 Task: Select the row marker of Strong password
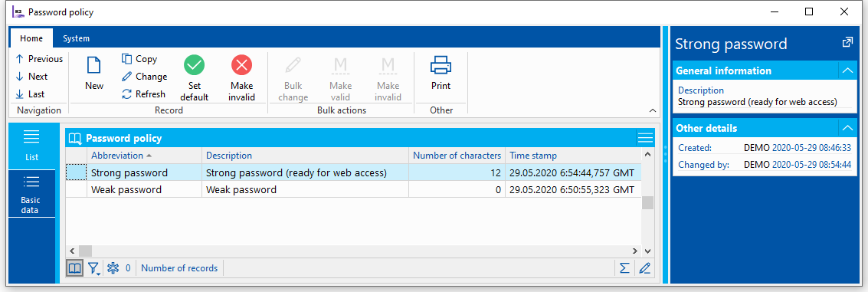[77, 173]
